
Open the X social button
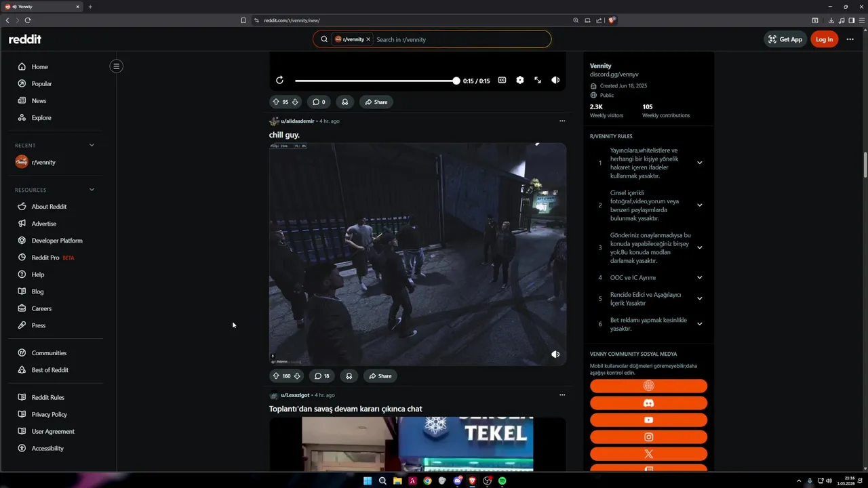pos(648,454)
